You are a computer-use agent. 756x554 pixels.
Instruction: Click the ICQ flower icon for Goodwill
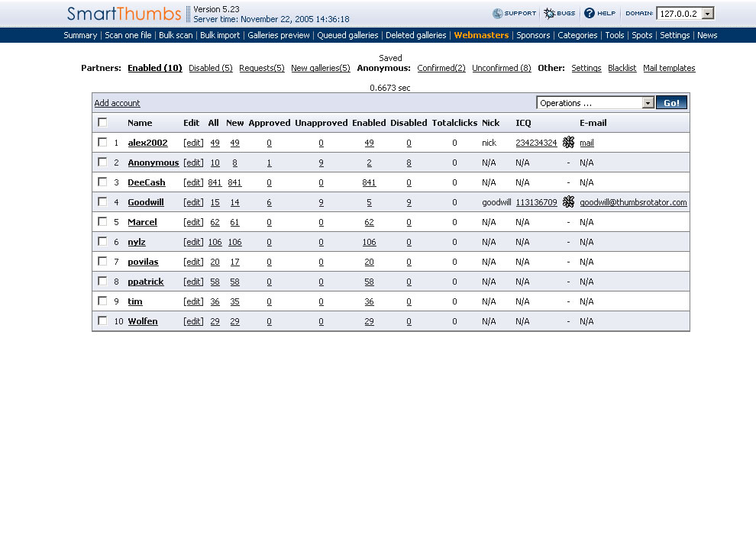pyautogui.click(x=568, y=202)
